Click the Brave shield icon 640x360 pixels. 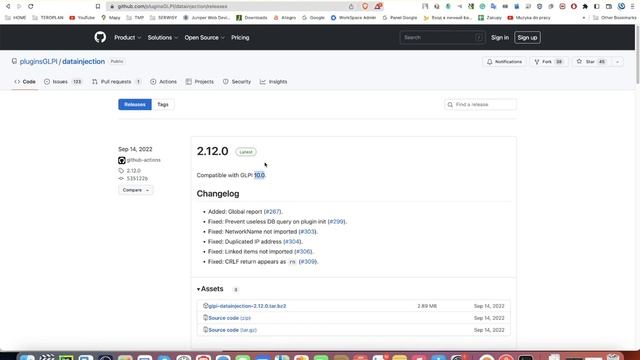[x=365, y=6]
